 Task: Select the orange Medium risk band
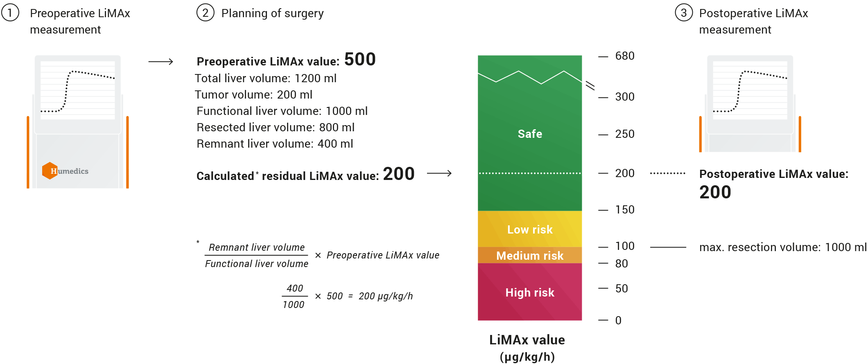pos(530,256)
